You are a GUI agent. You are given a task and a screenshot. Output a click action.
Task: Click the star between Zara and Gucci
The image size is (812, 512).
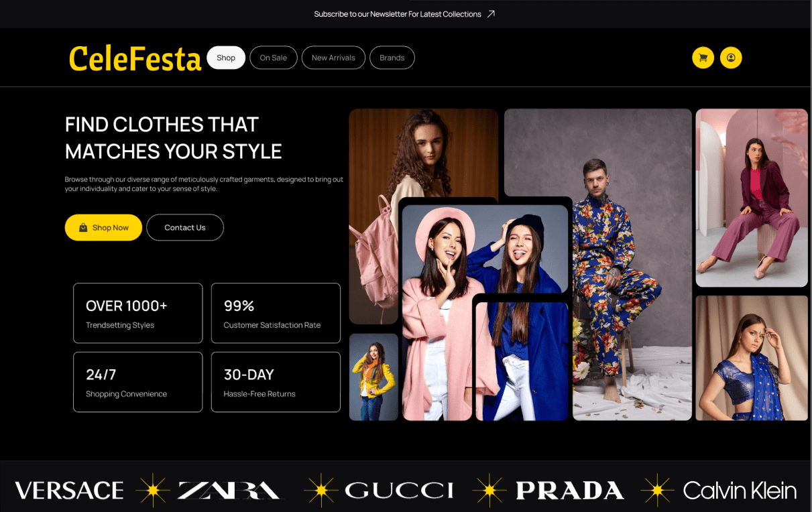click(321, 491)
